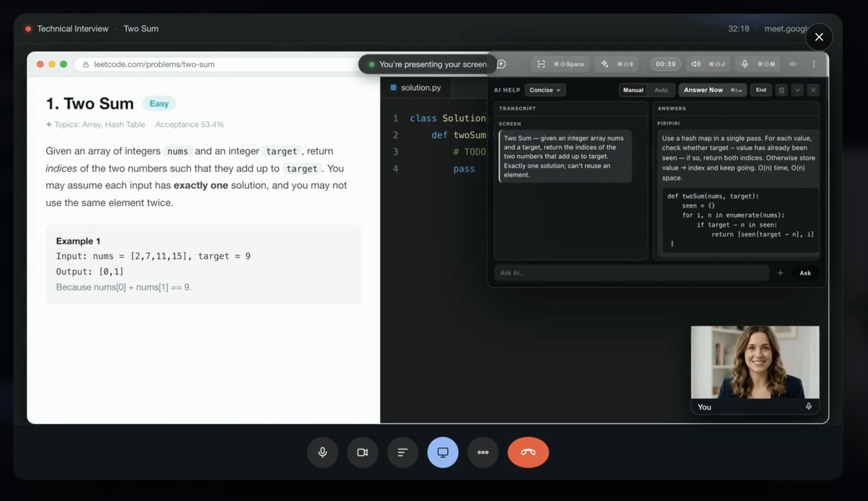Click line 4 'pass' in the editor

464,169
